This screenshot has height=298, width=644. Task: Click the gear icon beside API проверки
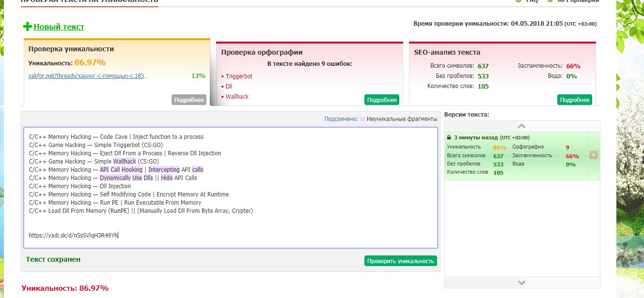pos(550,1)
